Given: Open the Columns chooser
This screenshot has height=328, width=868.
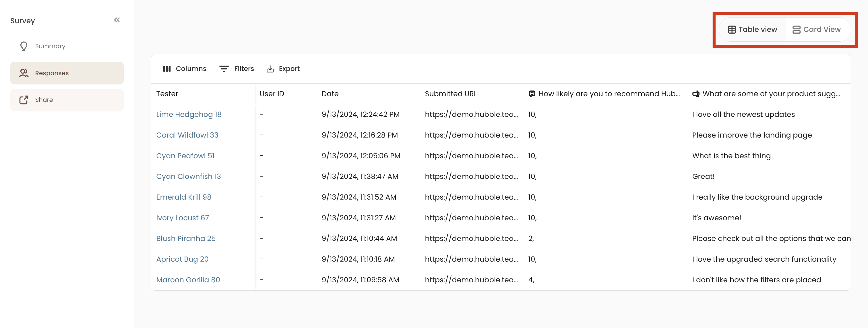Looking at the screenshot, I should [185, 69].
